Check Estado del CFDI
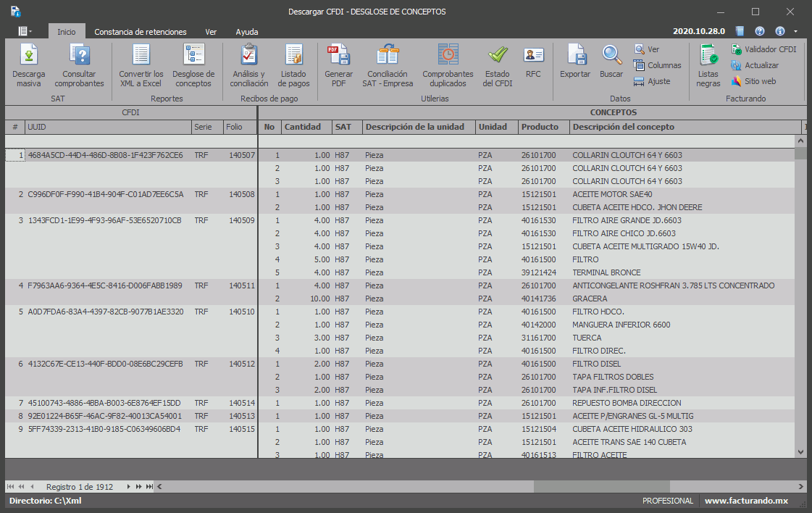Viewport: 812px width, 513px height. 497,65
